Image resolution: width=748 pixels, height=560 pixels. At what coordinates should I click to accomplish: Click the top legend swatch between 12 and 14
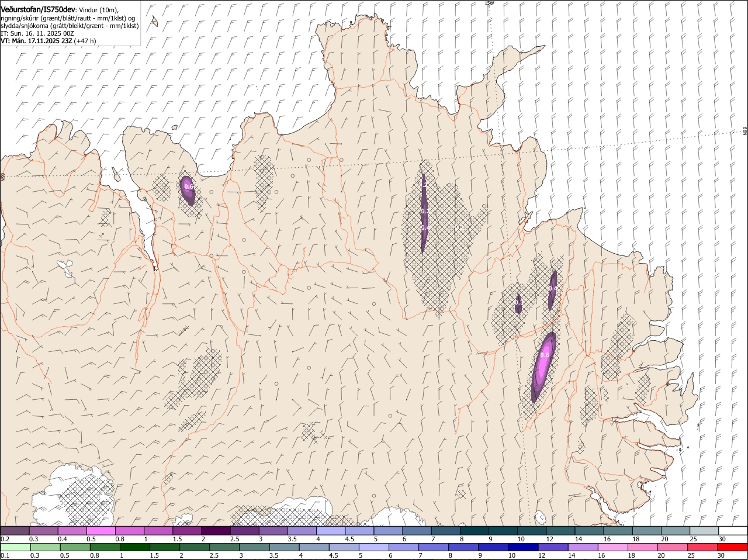pyautogui.click(x=560, y=531)
